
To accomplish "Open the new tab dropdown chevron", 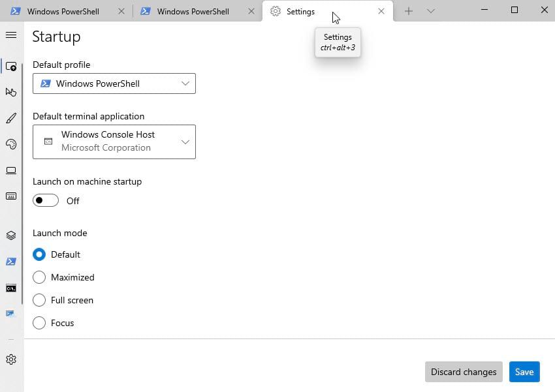I will tap(430, 11).
